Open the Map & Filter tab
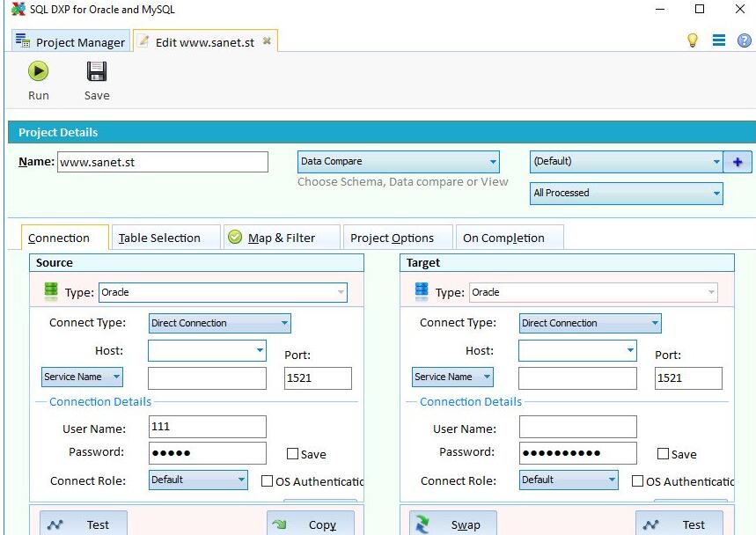 [x=282, y=238]
